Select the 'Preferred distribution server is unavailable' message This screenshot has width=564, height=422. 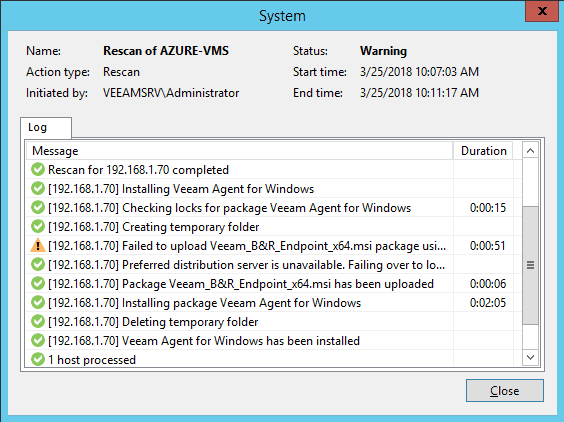coord(247,265)
